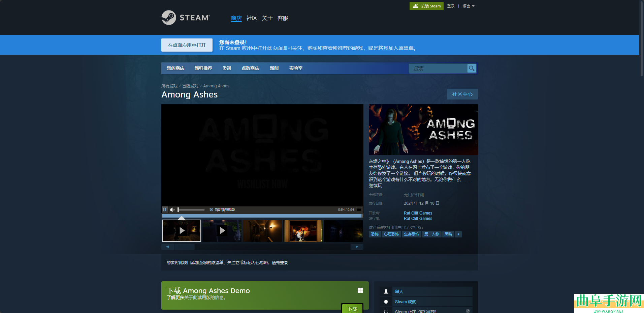Select the first trailer thumbnail
The image size is (644, 313).
pyautogui.click(x=182, y=231)
